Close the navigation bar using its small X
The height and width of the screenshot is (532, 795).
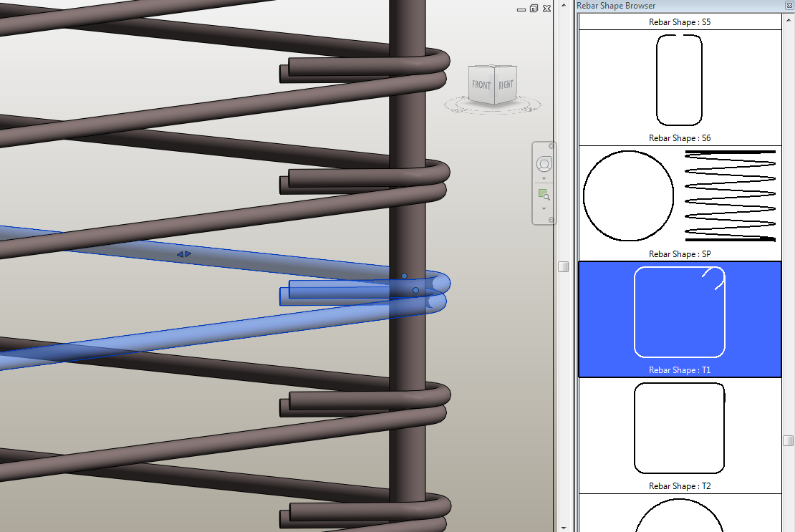pos(551,146)
